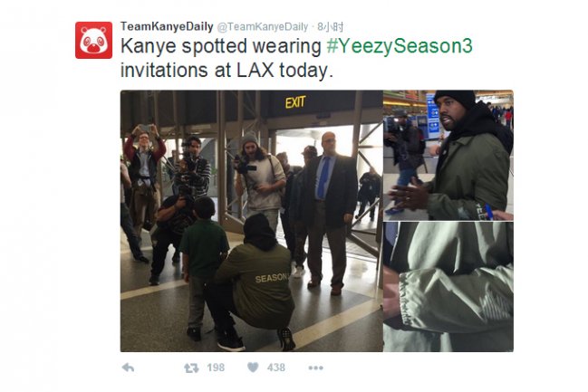Image resolution: width=588 pixels, height=392 pixels.
Task: View the 198 retweets count
Action: [216, 368]
